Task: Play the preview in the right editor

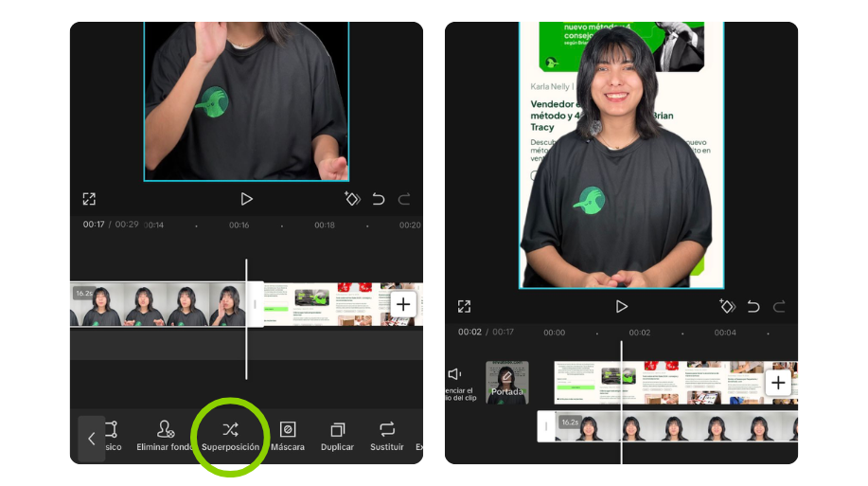Action: pos(621,307)
